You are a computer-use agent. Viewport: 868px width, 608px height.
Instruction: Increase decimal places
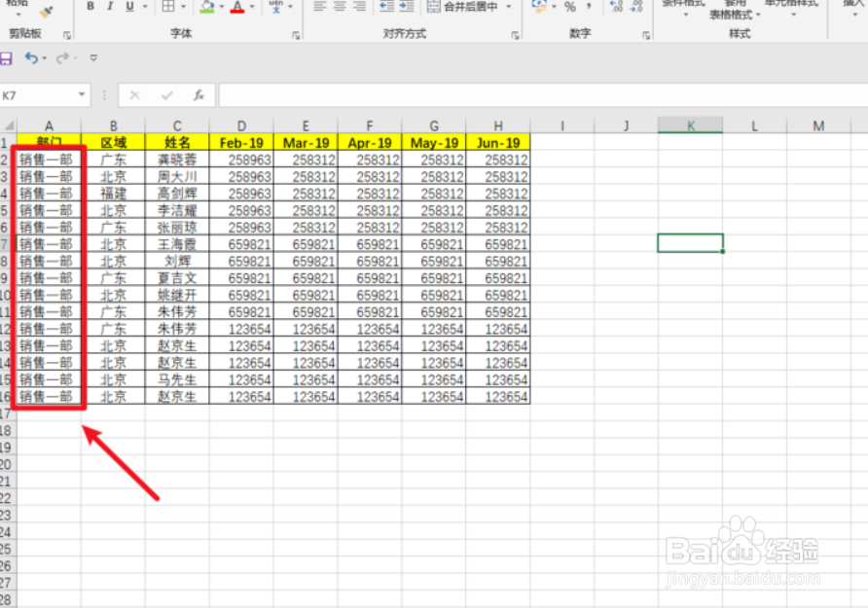click(616, 6)
